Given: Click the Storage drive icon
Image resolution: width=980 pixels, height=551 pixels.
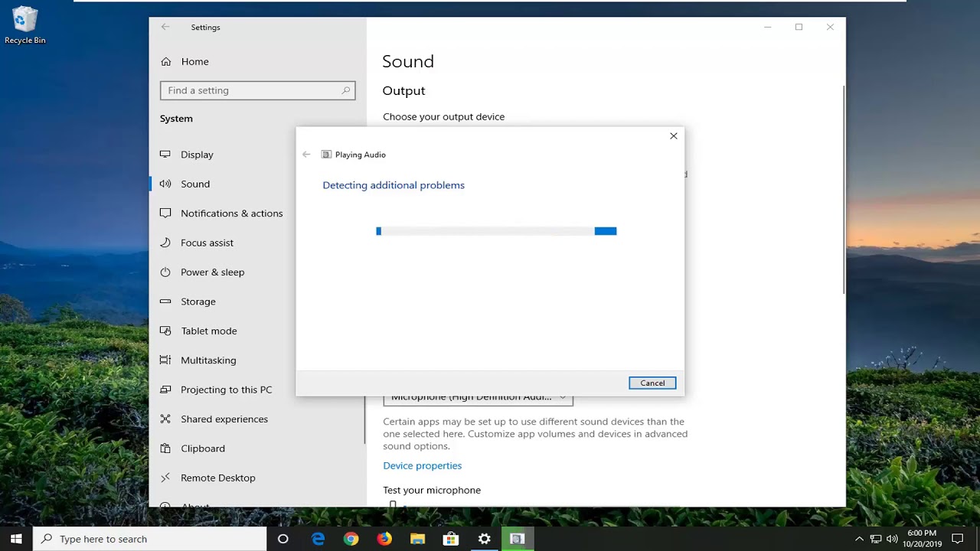Looking at the screenshot, I should 165,302.
